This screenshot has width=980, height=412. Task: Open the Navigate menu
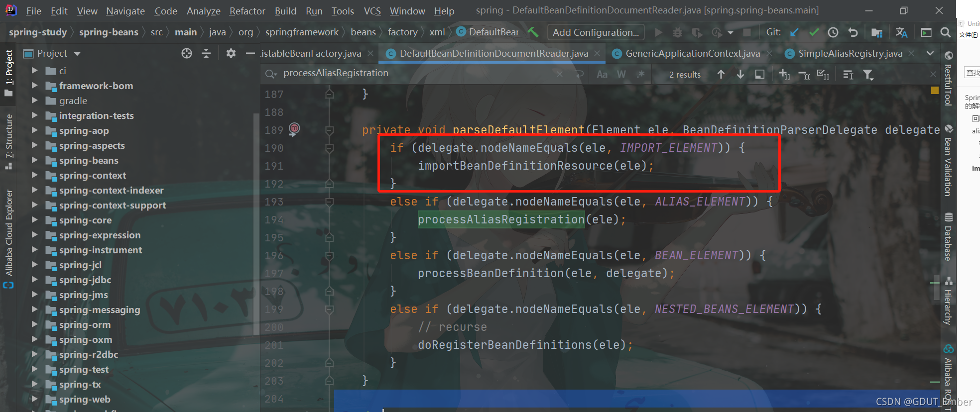(x=125, y=11)
